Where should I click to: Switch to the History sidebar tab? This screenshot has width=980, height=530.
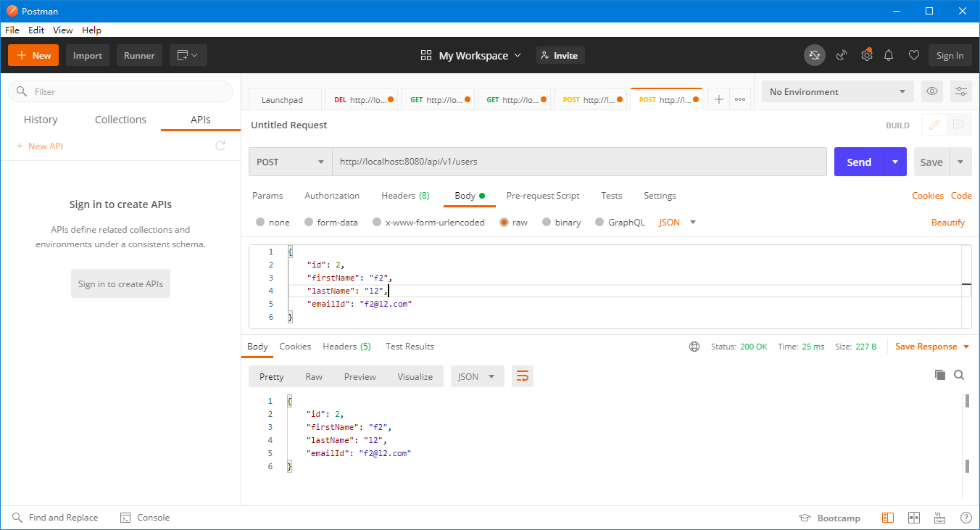pyautogui.click(x=41, y=120)
